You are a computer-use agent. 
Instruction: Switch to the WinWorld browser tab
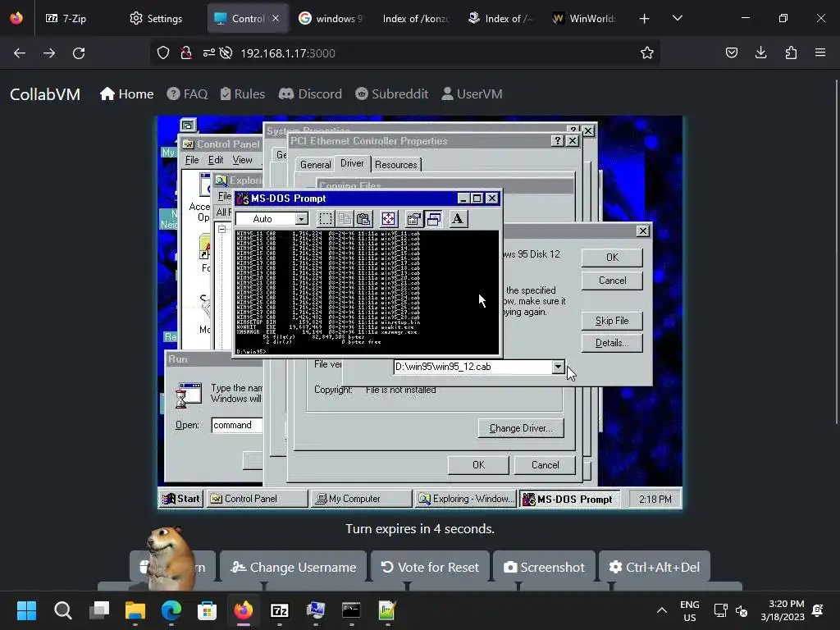[x=584, y=18]
